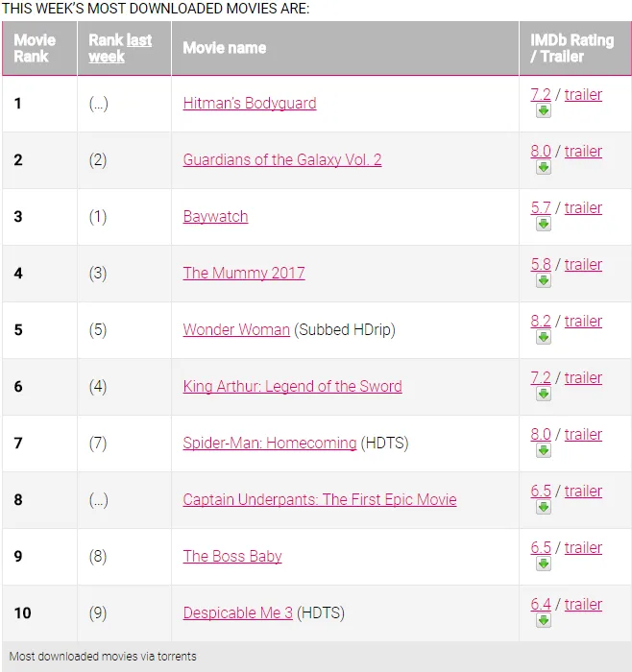
Task: Click the 8.0 rating for Guardians of the Galaxy
Action: [541, 151]
